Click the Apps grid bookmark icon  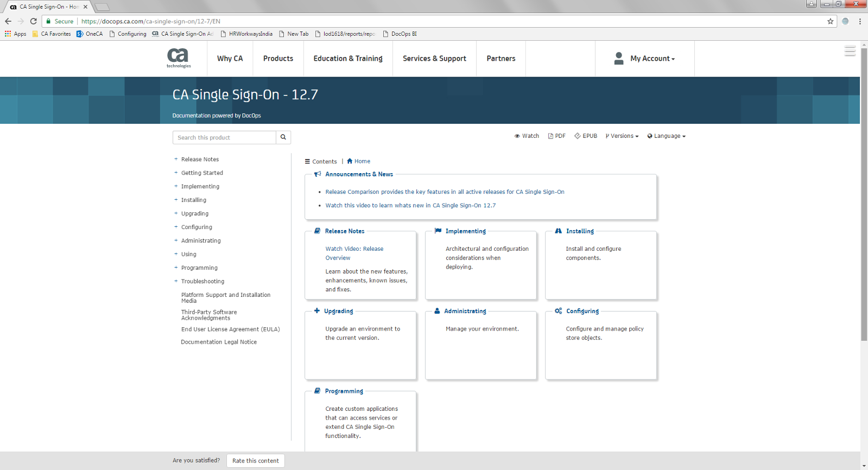[8, 34]
